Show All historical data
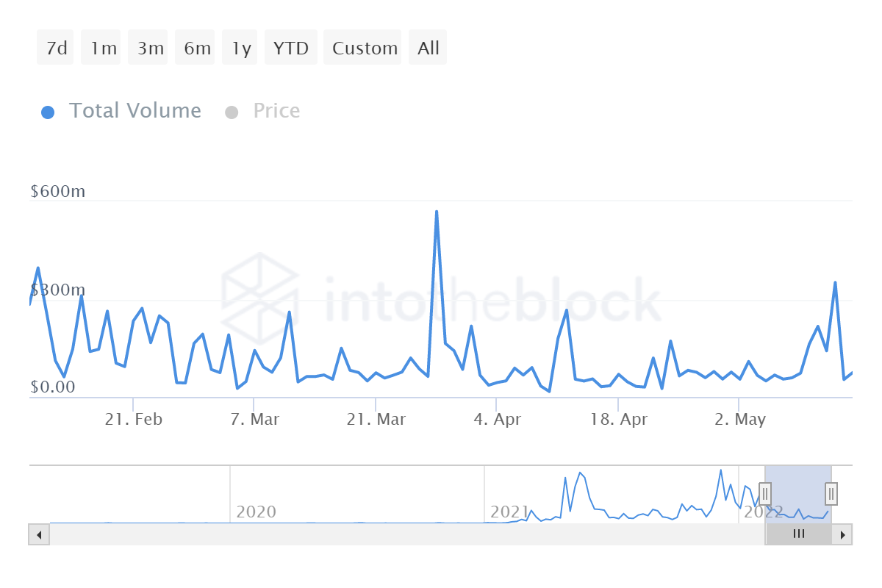Screen dimensions: 882x588 [428, 49]
